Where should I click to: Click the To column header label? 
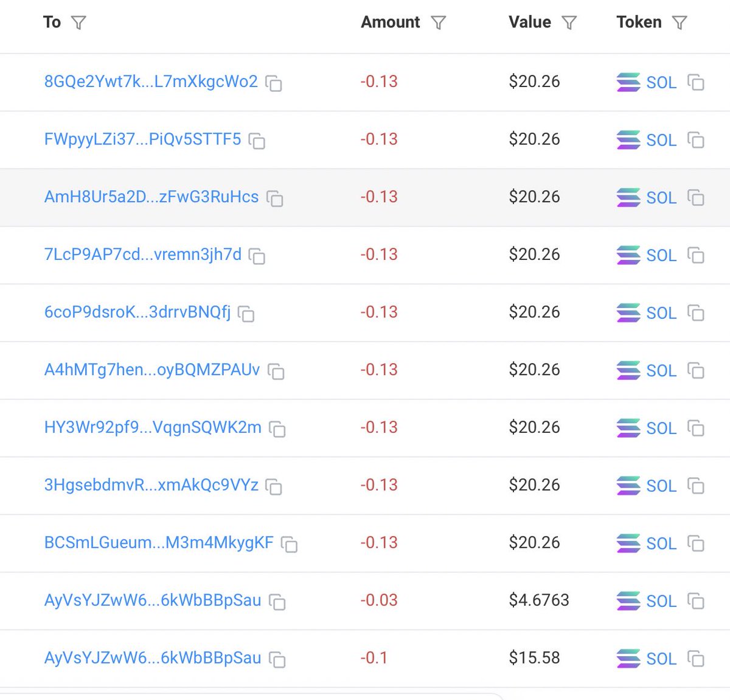pos(52,23)
